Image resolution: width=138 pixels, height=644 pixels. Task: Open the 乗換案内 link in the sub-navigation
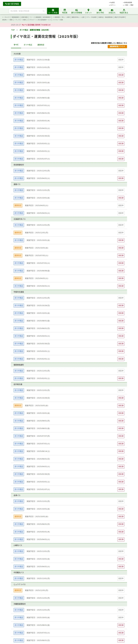click(x=15, y=17)
